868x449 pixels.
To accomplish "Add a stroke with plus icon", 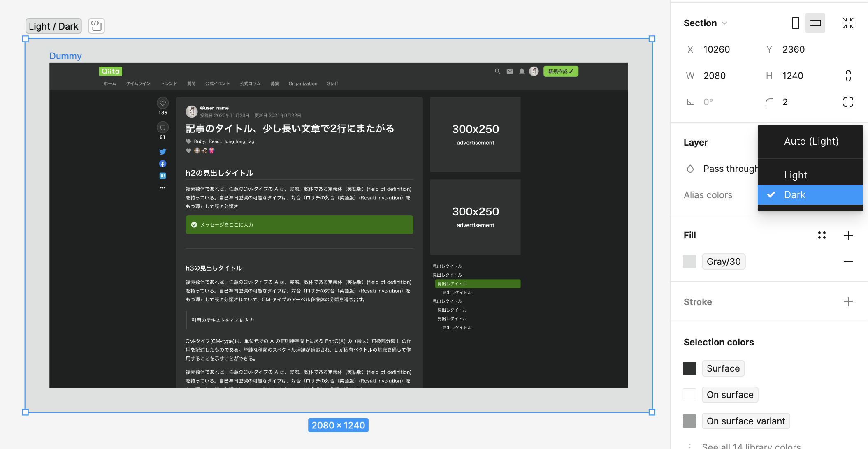I will coord(848,302).
